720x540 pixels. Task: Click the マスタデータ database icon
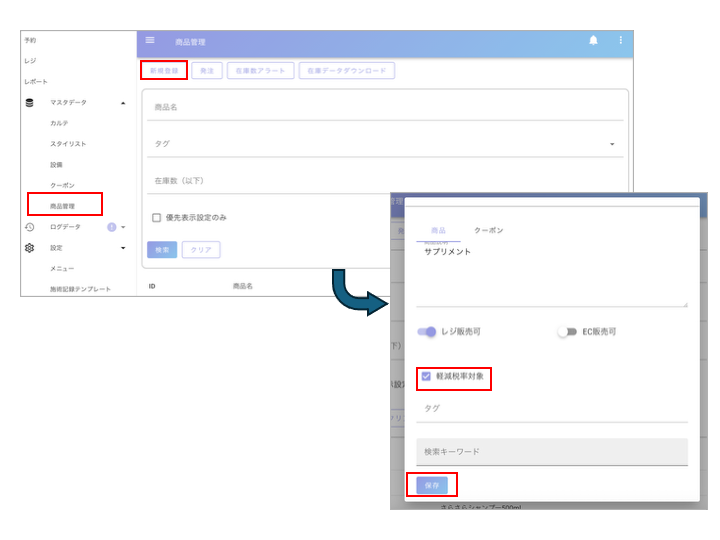coord(30,102)
